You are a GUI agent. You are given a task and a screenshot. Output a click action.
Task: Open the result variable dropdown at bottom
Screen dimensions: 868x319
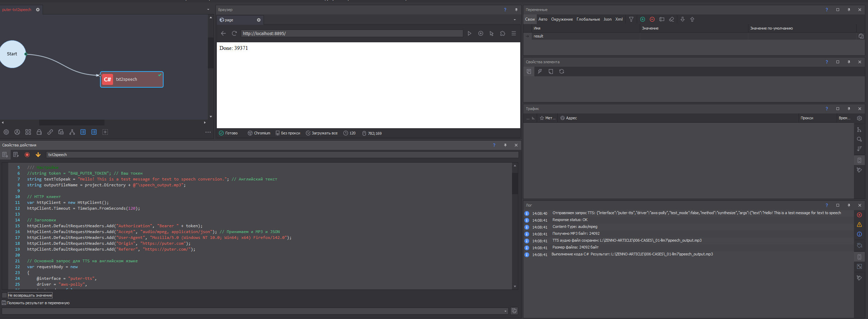pyautogui.click(x=505, y=311)
